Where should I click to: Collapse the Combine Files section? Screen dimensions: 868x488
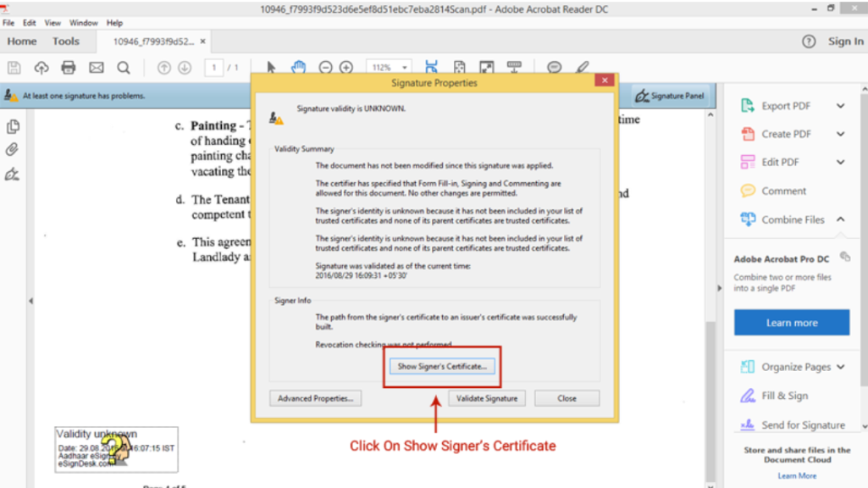(841, 219)
